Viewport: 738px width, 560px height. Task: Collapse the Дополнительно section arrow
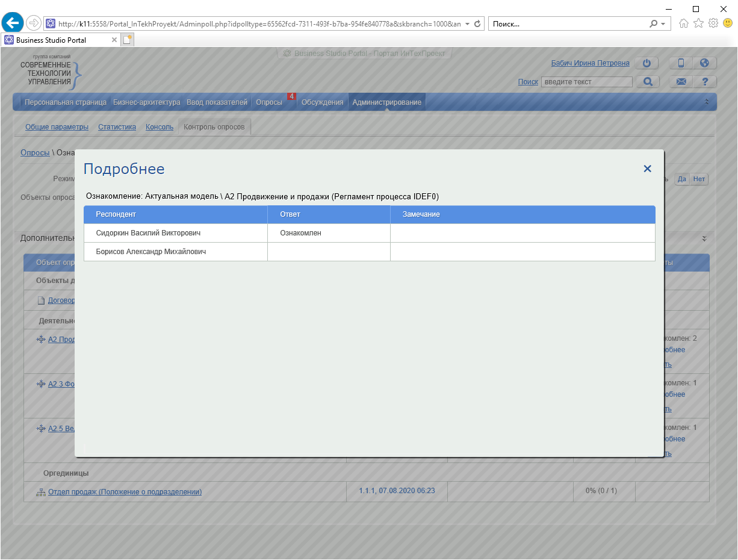pyautogui.click(x=704, y=239)
